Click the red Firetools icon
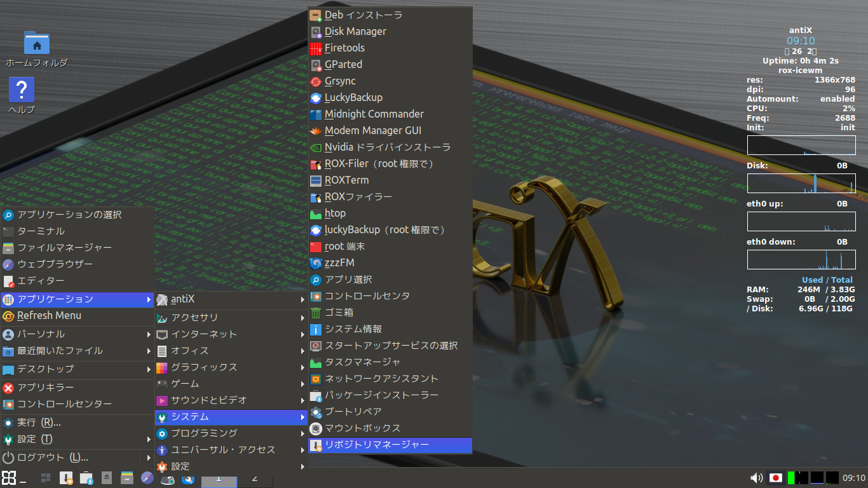 pyautogui.click(x=316, y=48)
